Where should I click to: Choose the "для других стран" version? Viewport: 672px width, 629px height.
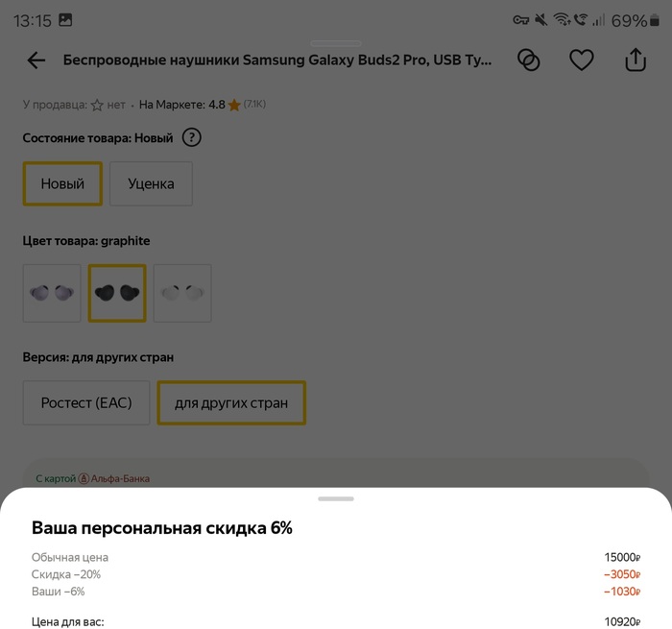[x=231, y=402]
